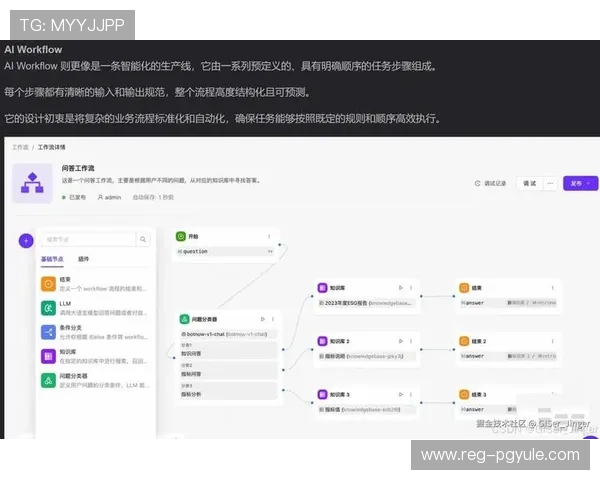The height and width of the screenshot is (480, 600).
Task: Open the 工作流 breadcrumb link
Action: coord(20,147)
